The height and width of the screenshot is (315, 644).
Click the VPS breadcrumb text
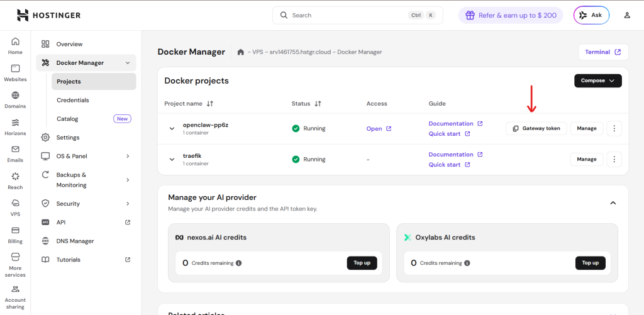tap(257, 52)
